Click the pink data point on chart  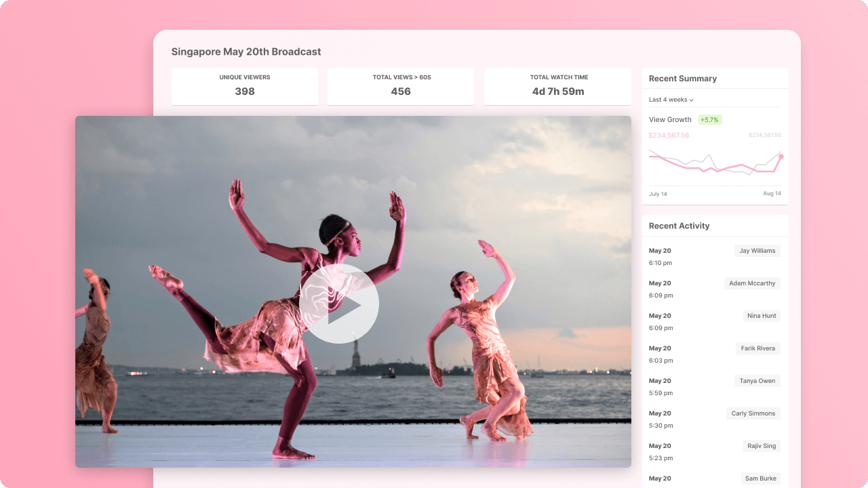tap(781, 157)
